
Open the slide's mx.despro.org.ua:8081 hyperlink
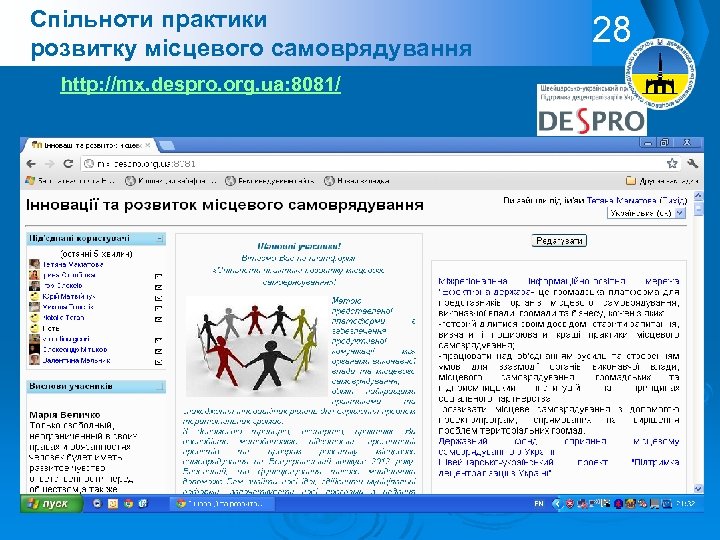201,84
